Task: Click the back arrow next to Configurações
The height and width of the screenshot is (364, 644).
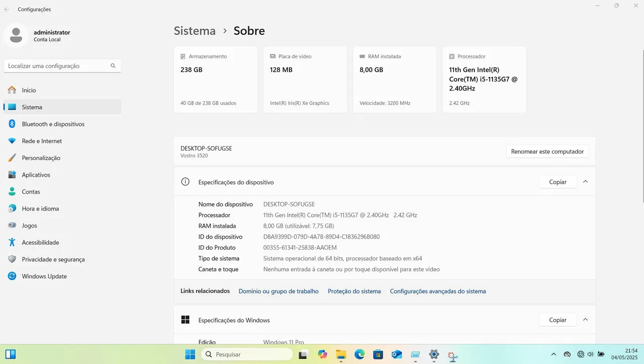Action: pyautogui.click(x=7, y=10)
